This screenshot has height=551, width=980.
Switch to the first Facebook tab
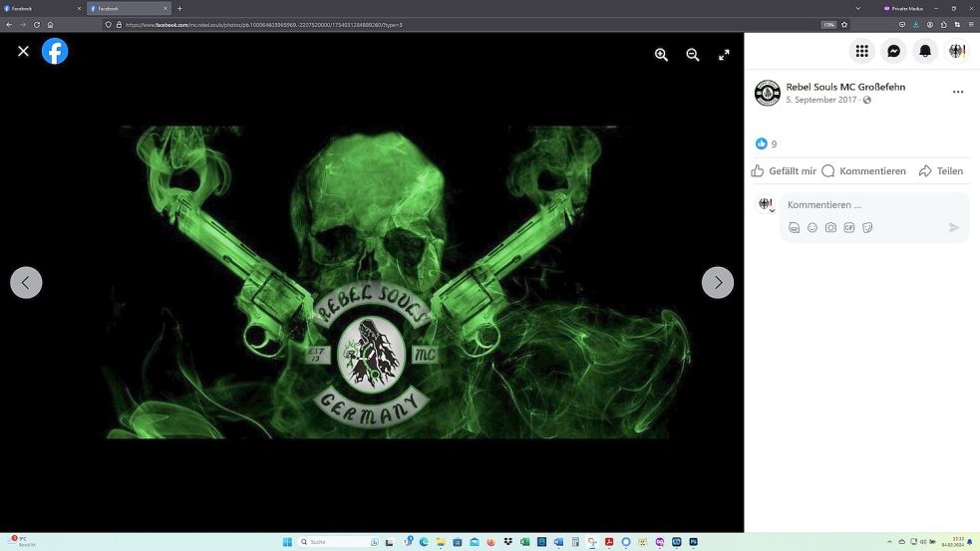(x=43, y=8)
